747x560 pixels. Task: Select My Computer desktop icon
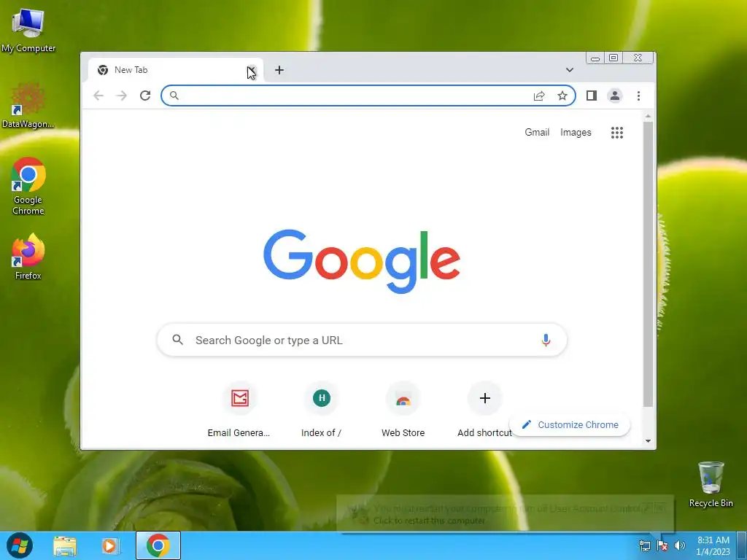[x=28, y=31]
